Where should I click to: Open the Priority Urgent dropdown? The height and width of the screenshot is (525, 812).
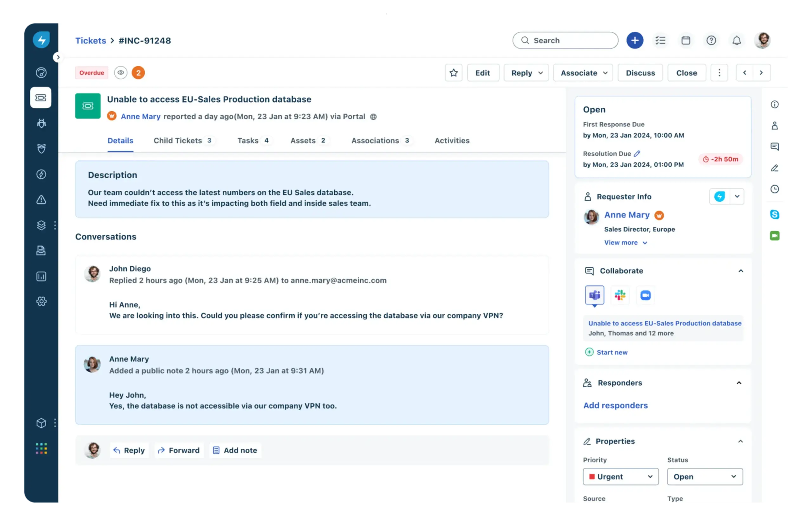tap(620, 477)
